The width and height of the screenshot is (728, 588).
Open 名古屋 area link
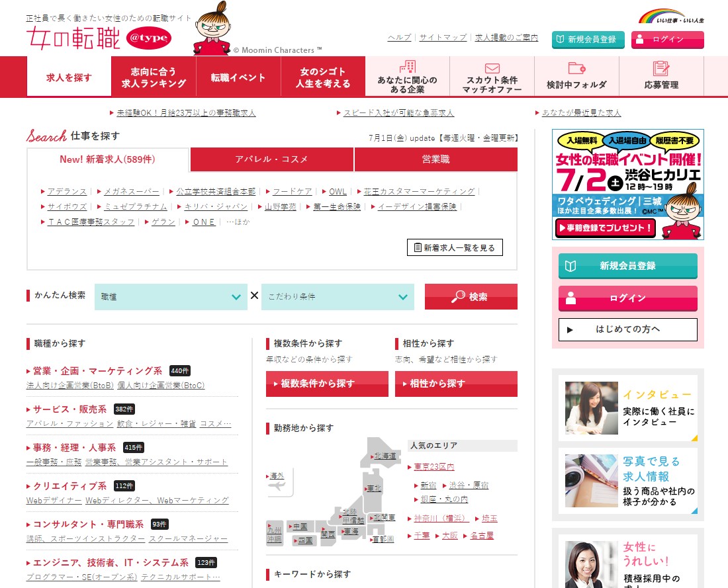coord(481,536)
